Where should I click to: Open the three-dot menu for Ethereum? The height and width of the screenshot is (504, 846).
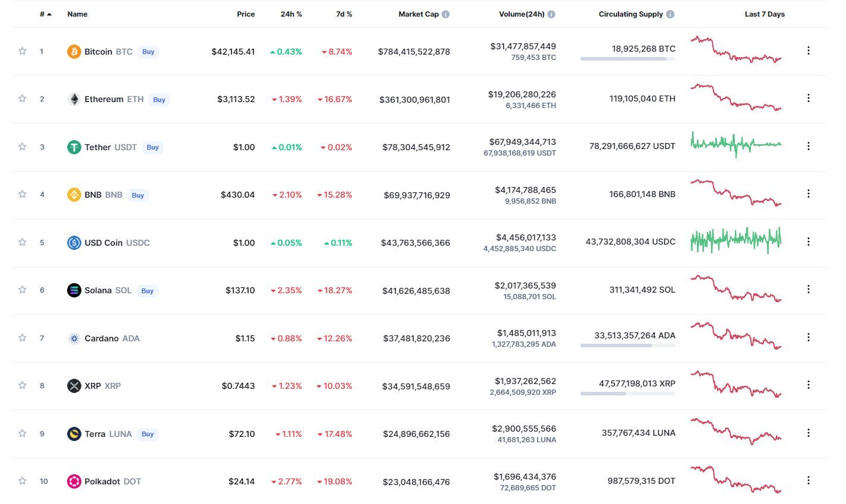click(808, 98)
